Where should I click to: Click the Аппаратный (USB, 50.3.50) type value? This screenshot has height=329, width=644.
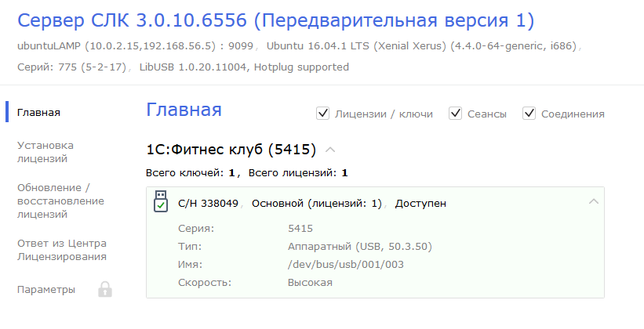359,247
